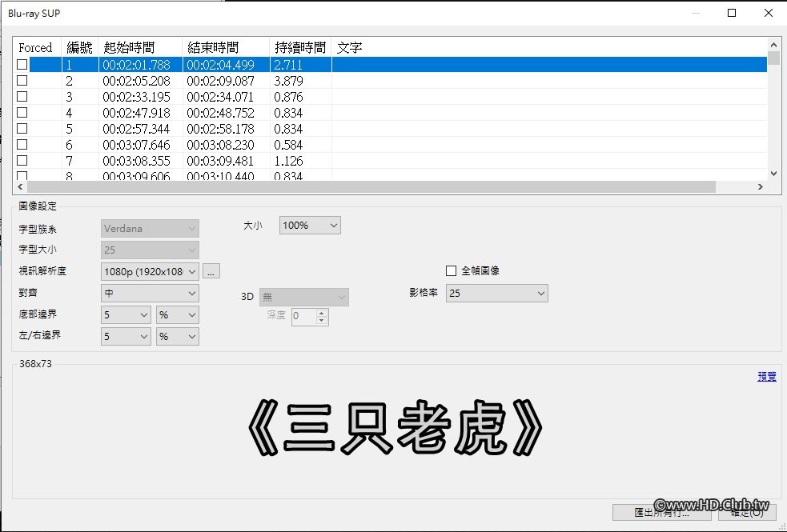Enable Forced flag on subtitle row 3
The width and height of the screenshot is (787, 532).
click(x=22, y=96)
